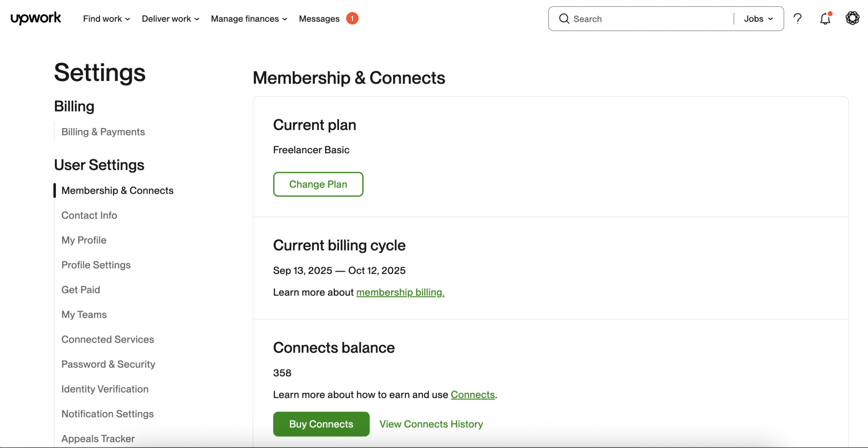
Task: Click inside the search input field
Action: click(x=627, y=18)
